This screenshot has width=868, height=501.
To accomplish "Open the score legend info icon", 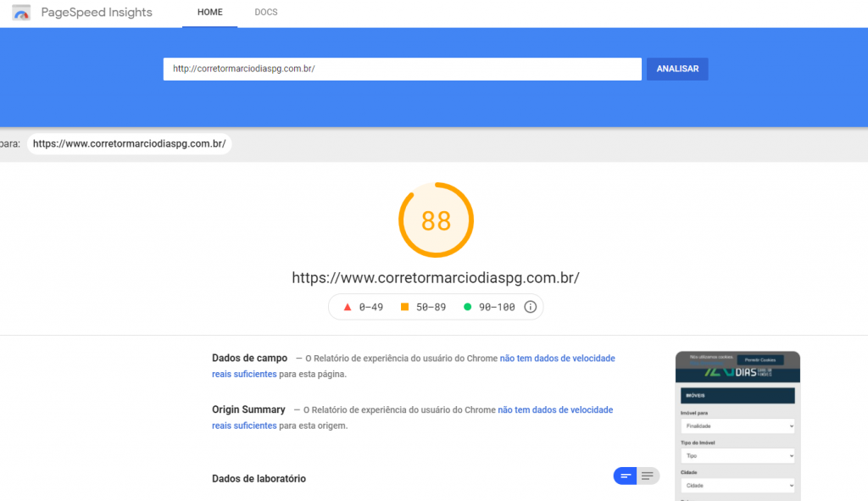I will tap(531, 307).
